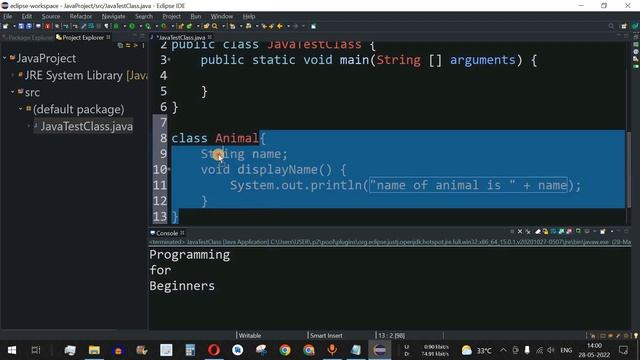Select JavaProject in the explorer
Viewport: 640px width, 360px height.
(46, 58)
